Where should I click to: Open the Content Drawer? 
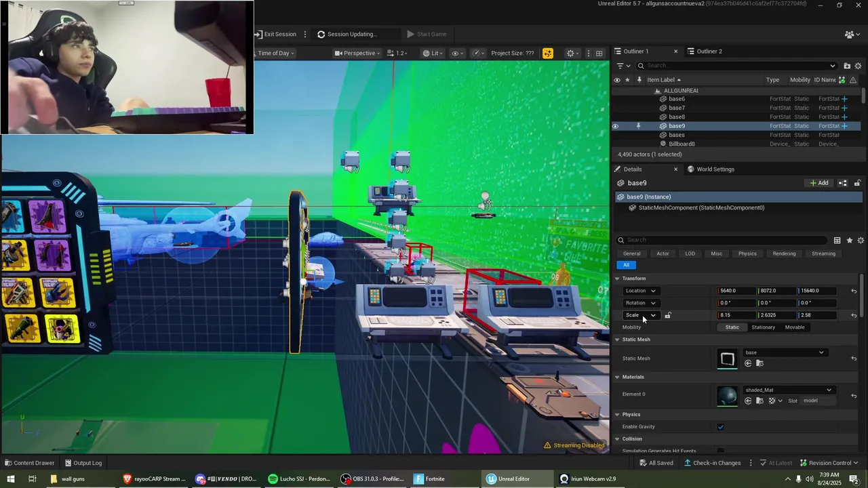[29, 463]
